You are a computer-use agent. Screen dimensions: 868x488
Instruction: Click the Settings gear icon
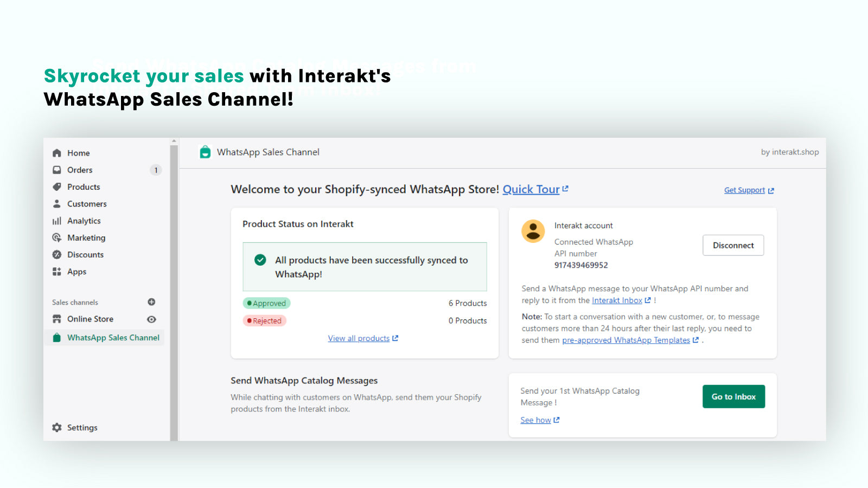[x=57, y=427]
